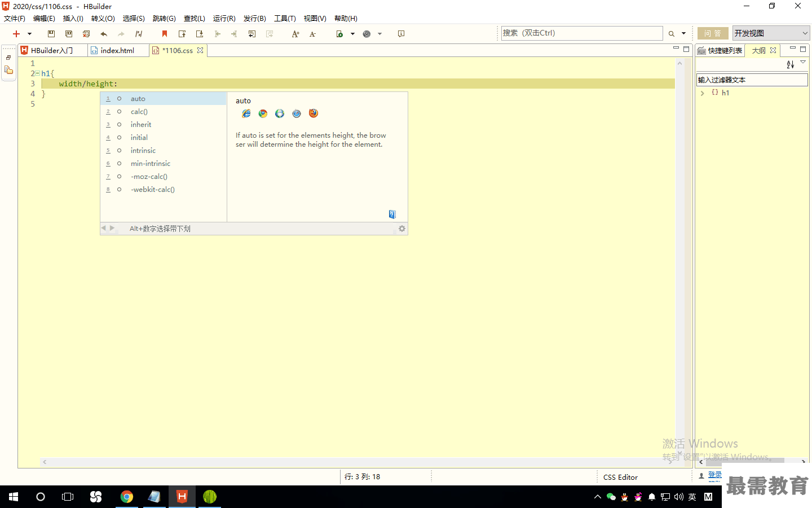Click the run in browser play icon
This screenshot has width=812, height=508.
click(x=339, y=34)
